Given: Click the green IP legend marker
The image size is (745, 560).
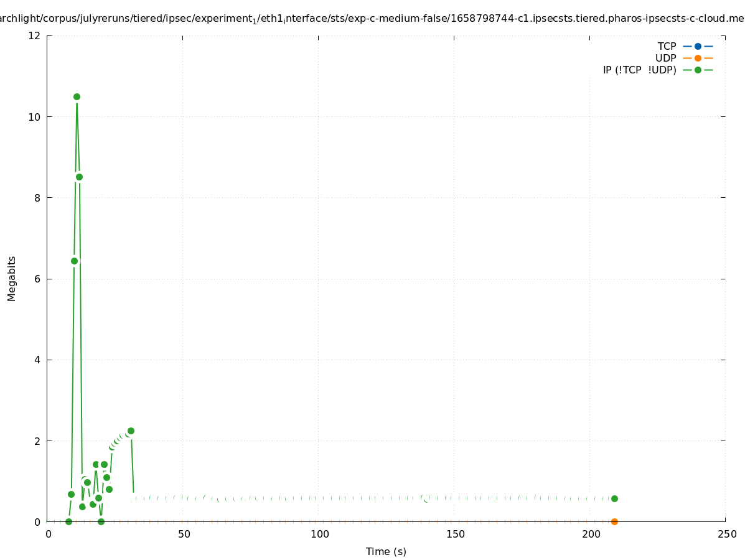Looking at the screenshot, I should (698, 70).
